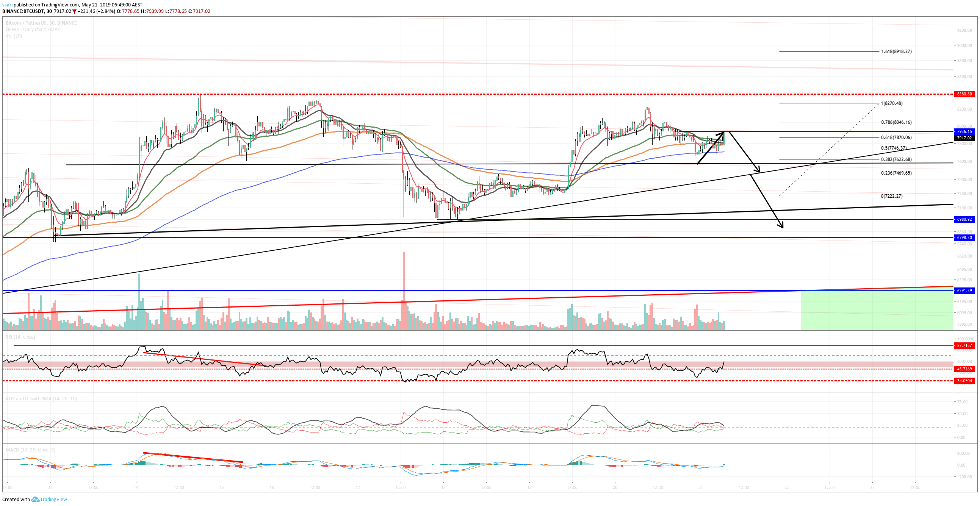This screenshot has height=506, width=980.
Task: Click the 16 date marker on time axis
Action: [272, 487]
